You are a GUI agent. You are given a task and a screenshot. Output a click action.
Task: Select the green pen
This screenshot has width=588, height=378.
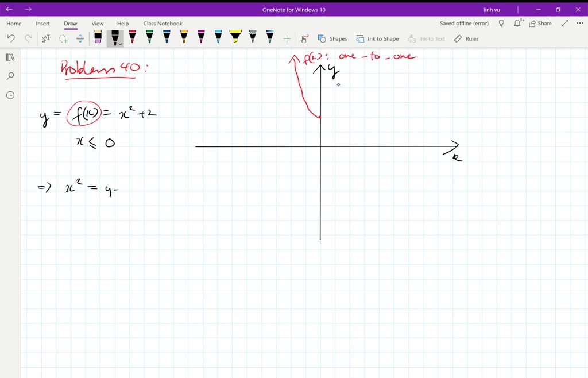[x=149, y=38]
